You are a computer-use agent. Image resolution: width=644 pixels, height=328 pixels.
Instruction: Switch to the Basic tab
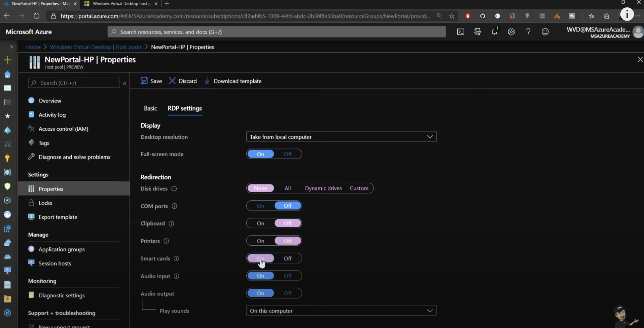coord(150,108)
